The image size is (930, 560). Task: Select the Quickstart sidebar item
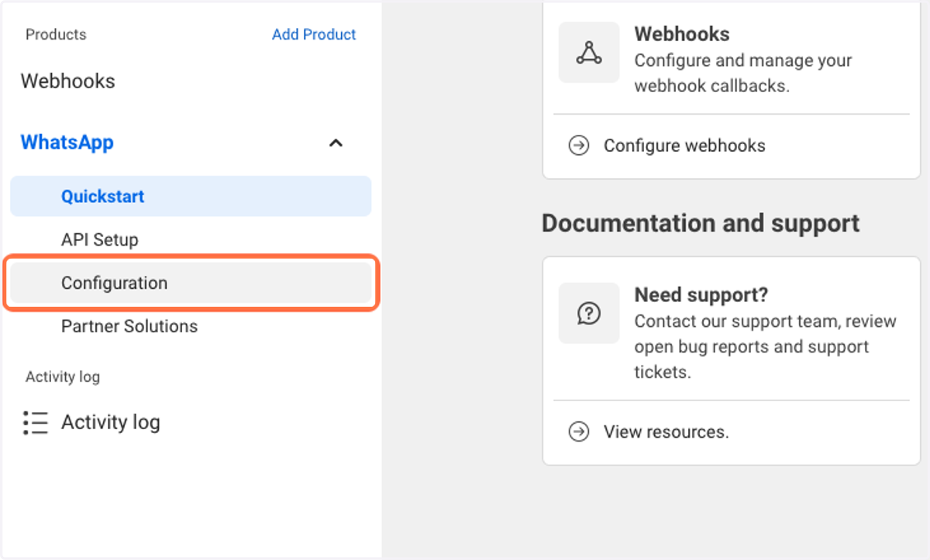[191, 196]
